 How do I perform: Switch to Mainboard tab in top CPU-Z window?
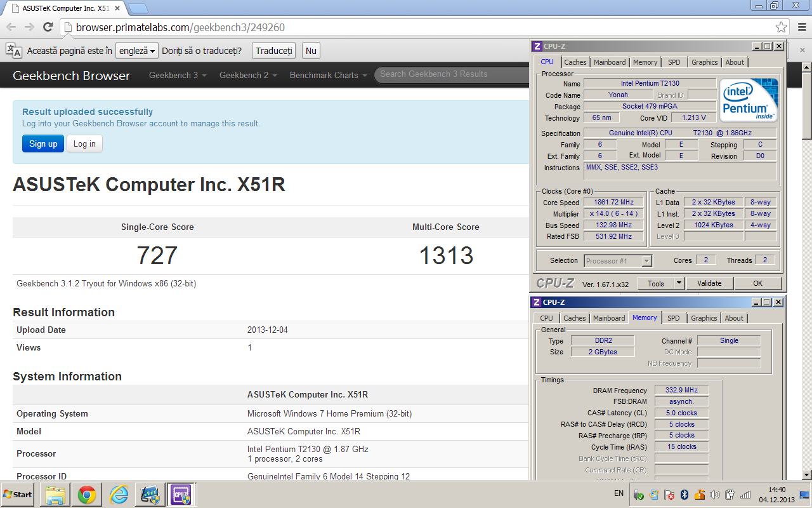pyautogui.click(x=610, y=62)
